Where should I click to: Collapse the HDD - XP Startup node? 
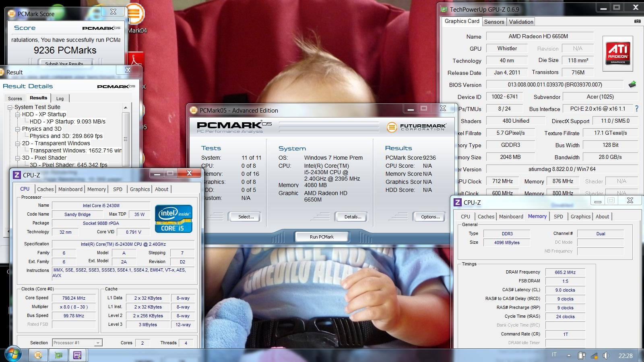tap(18, 114)
